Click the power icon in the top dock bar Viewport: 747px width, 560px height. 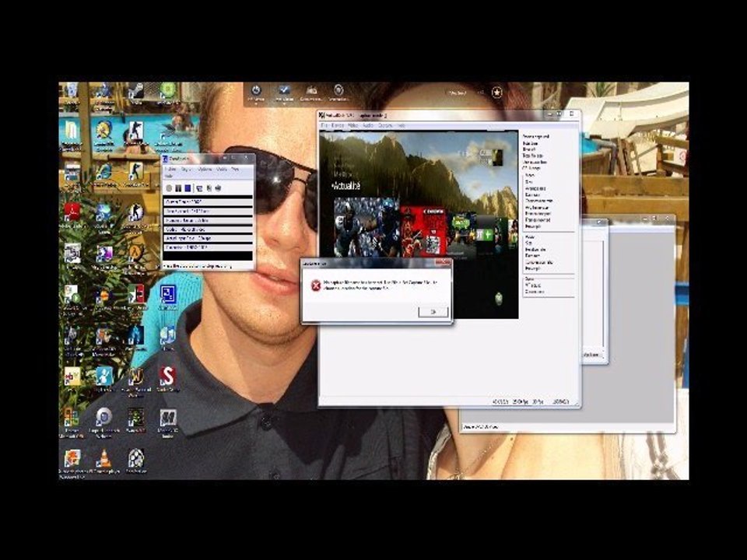tap(256, 90)
